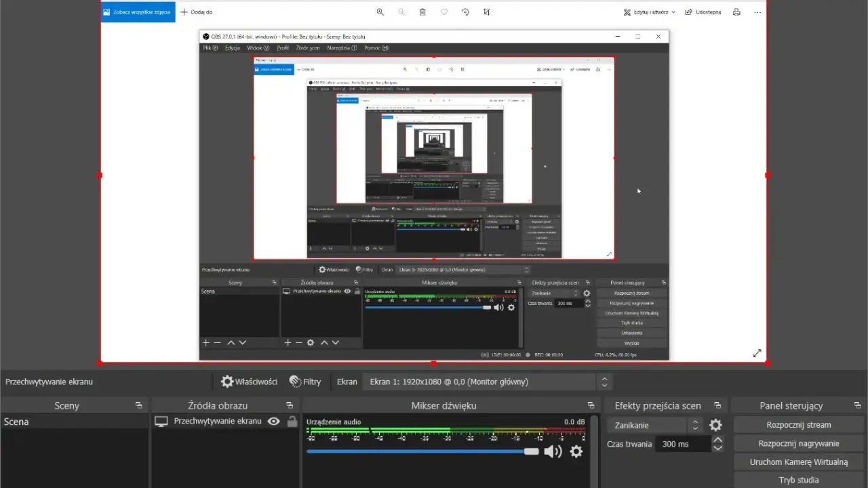Open Widok menu in previewed OBS window

pos(258,48)
